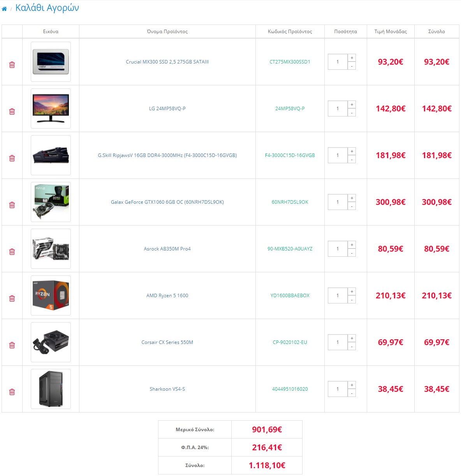Click quantity field for Asrock AB350M Pro4

[x=338, y=249]
